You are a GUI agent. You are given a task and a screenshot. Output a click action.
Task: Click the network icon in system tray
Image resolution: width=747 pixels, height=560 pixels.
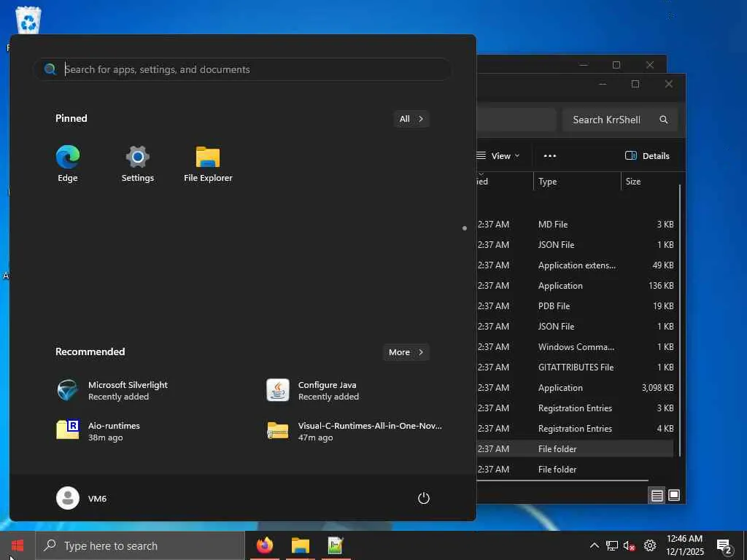click(x=612, y=545)
